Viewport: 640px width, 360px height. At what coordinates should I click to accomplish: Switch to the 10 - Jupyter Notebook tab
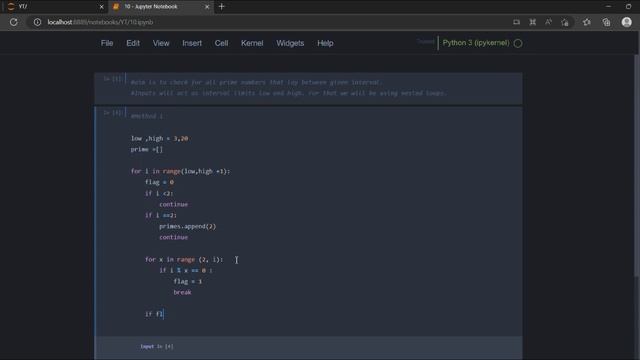tap(161, 7)
